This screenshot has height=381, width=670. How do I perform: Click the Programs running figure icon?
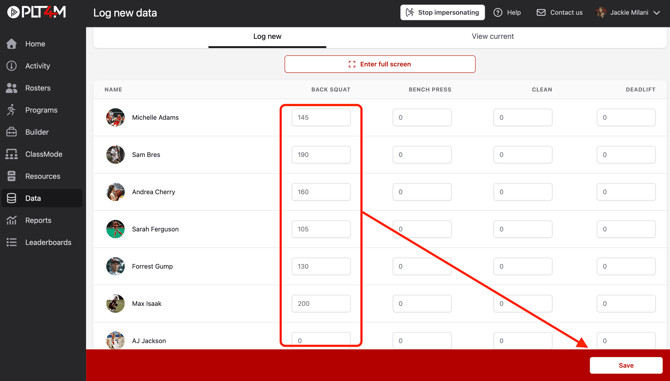[x=12, y=110]
